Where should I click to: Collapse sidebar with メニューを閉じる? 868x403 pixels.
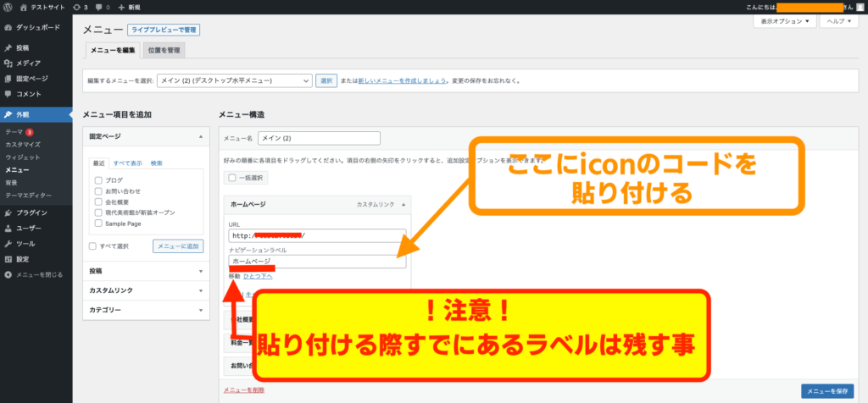click(x=36, y=275)
